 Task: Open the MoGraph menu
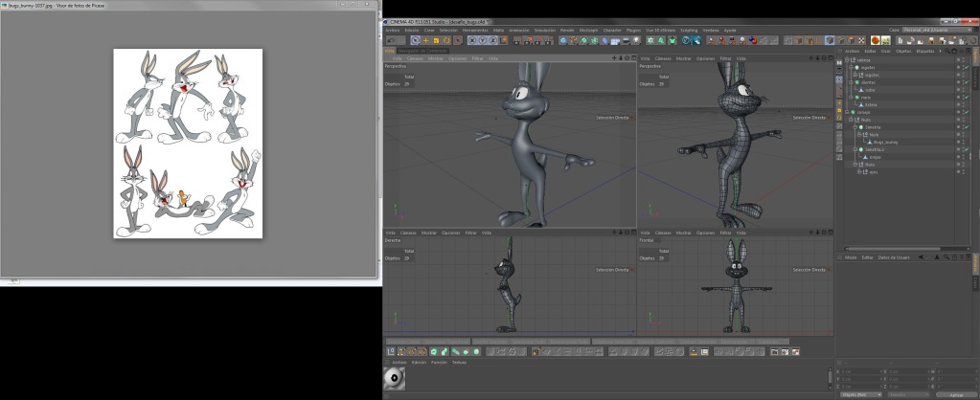588,30
